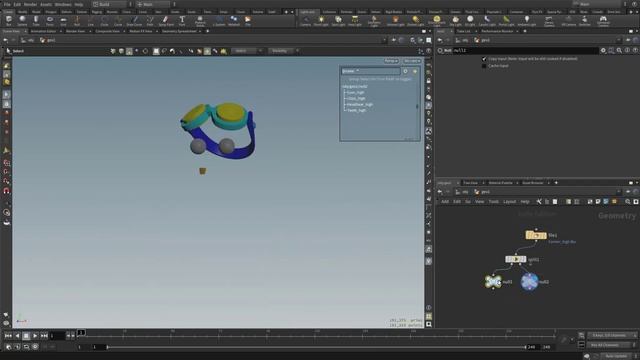Select the Spray Paint shelf tool
The height and width of the screenshot is (360, 640).
(x=166, y=20)
